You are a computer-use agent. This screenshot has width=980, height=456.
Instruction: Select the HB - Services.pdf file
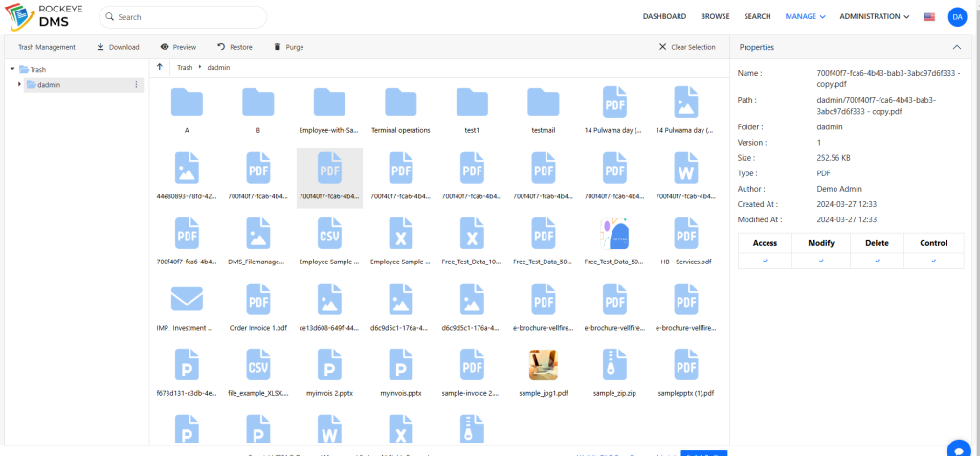(x=685, y=241)
